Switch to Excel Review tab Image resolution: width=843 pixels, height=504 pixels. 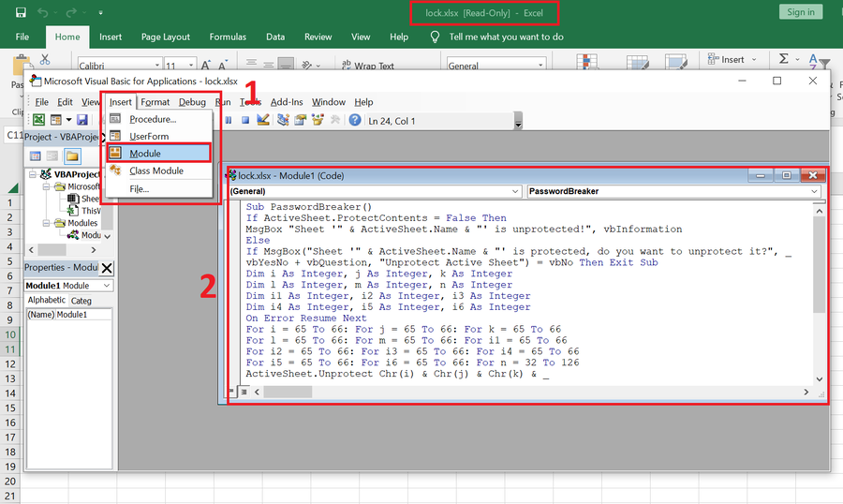(318, 37)
